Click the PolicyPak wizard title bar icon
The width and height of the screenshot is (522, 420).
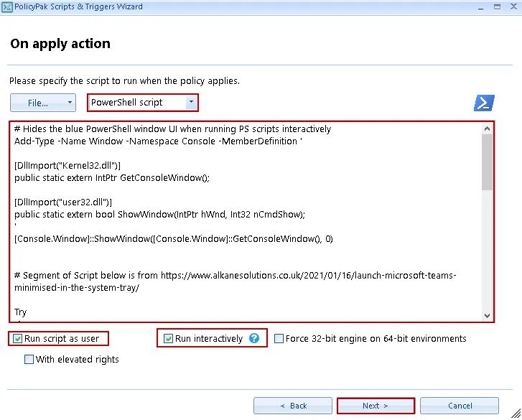pos(7,7)
